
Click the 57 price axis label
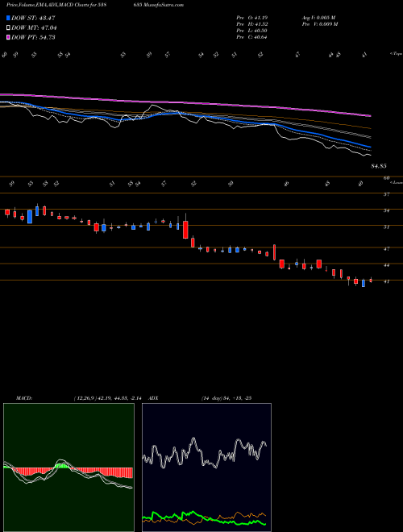(x=386, y=194)
